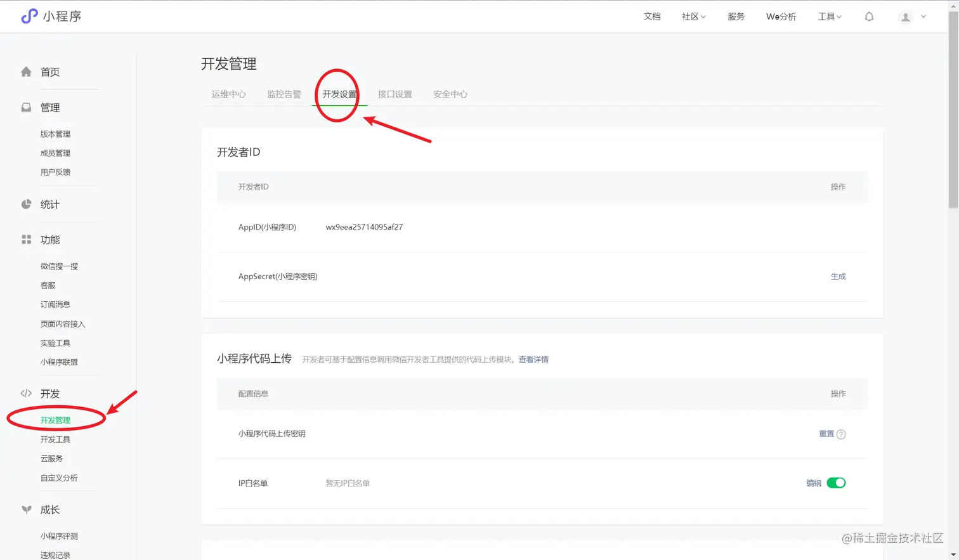Click the 功能 grid icon

click(x=26, y=240)
